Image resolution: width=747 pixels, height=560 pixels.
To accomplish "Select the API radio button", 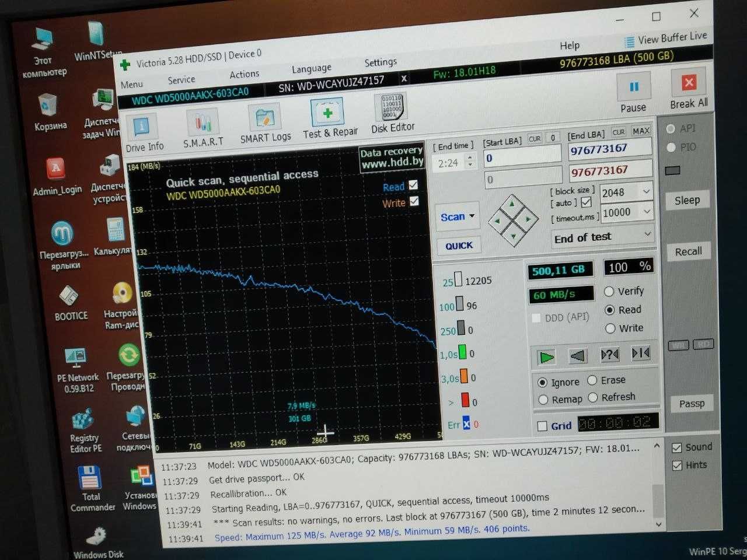I will coord(671,129).
